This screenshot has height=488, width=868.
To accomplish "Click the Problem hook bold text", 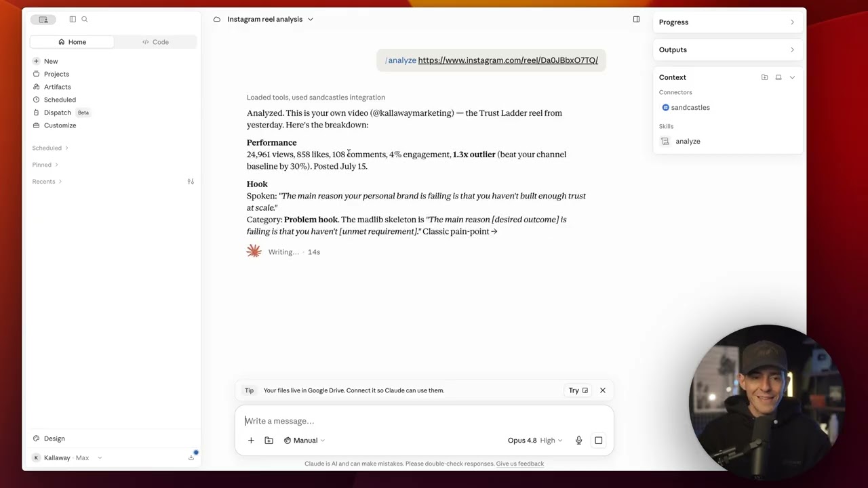I will point(311,220).
